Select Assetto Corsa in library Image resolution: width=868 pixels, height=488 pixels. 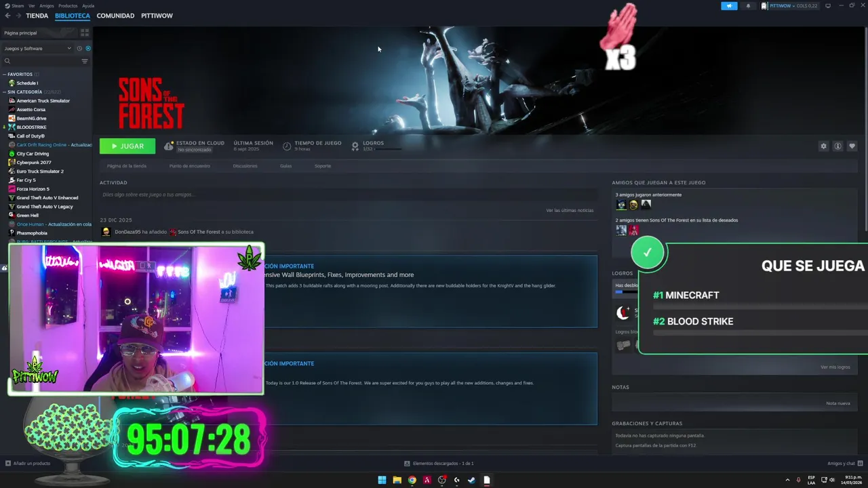[x=31, y=110]
